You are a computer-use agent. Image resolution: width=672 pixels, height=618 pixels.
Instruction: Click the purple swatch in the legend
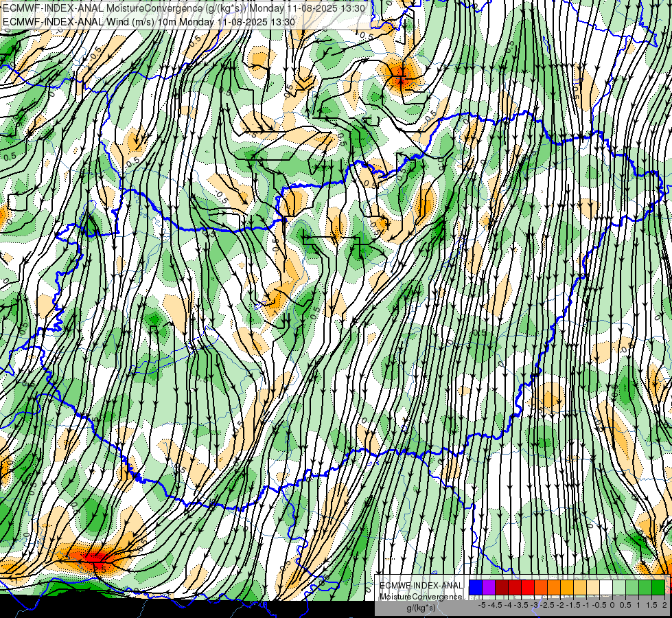(x=489, y=588)
